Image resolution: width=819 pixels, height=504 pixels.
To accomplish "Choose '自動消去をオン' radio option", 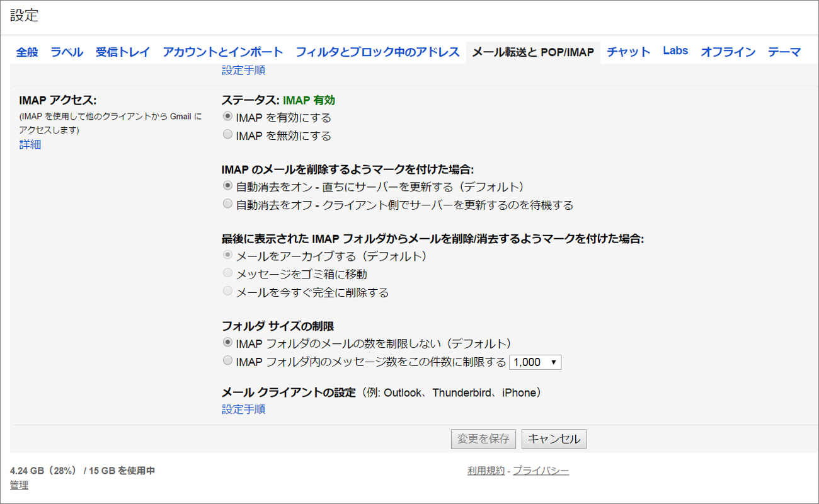I will 227,186.
